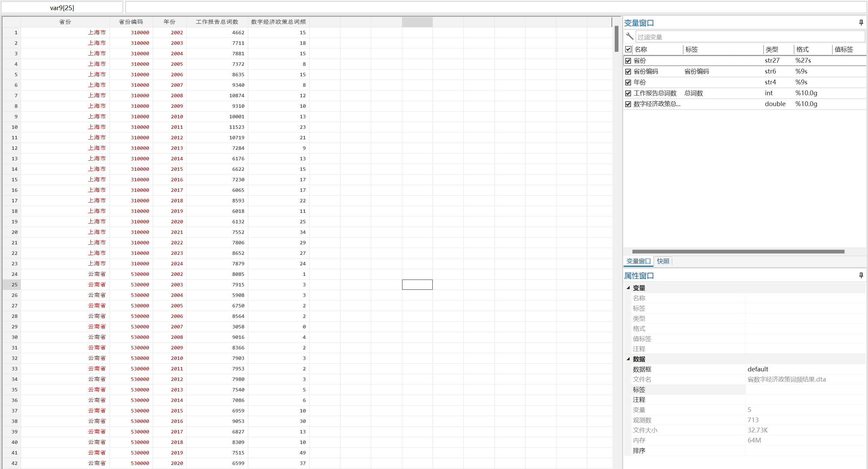
Task: Click the 年份 column header
Action: [x=170, y=22]
